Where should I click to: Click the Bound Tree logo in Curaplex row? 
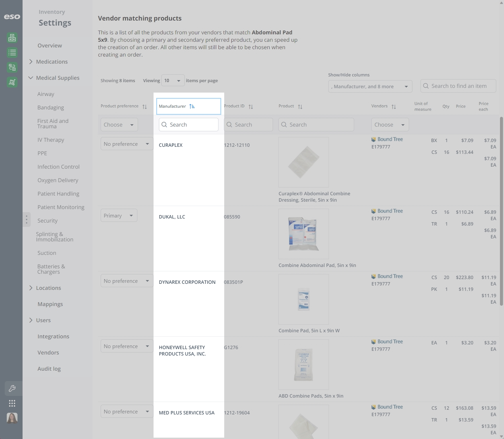(x=387, y=139)
